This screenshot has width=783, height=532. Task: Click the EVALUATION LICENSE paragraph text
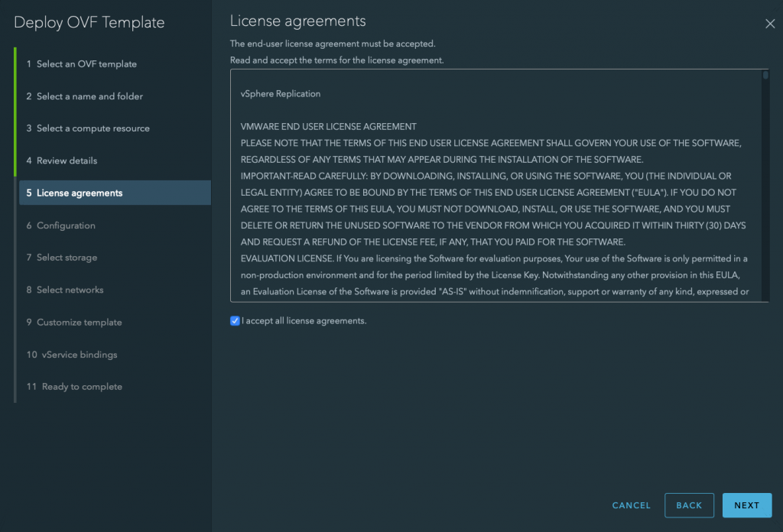click(495, 275)
